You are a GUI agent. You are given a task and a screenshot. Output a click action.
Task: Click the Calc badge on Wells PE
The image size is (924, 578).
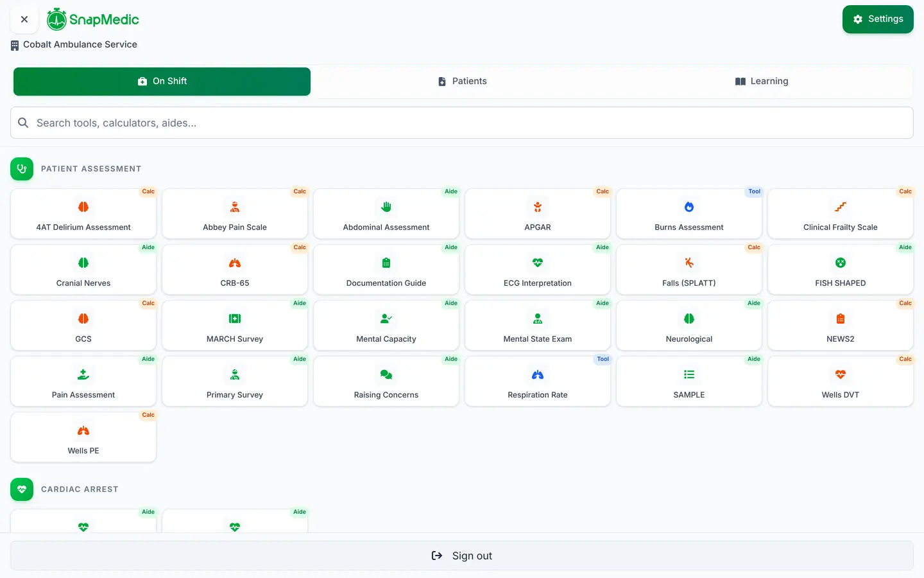(x=148, y=415)
